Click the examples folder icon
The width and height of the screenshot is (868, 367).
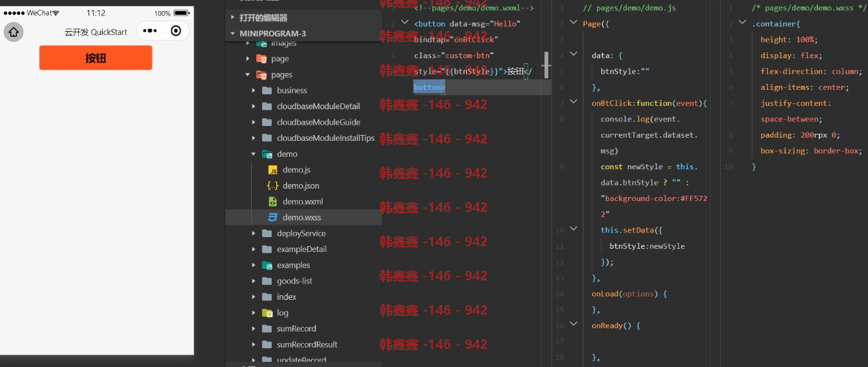[267, 266]
